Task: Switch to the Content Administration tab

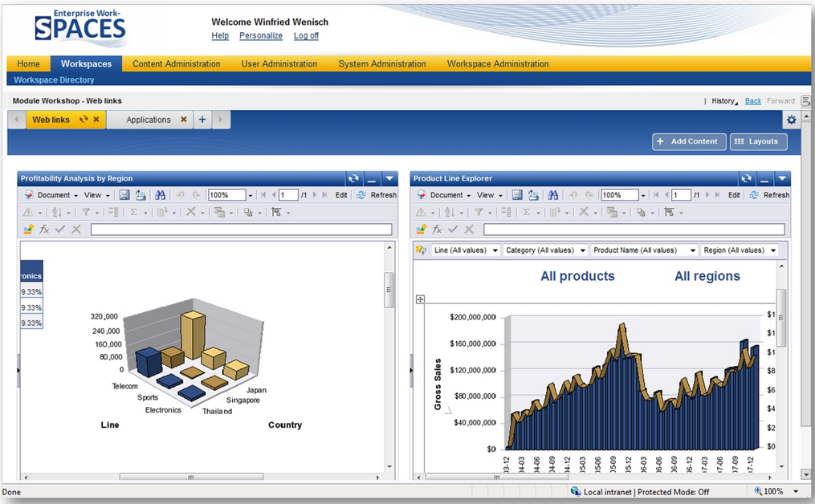Action: [176, 63]
